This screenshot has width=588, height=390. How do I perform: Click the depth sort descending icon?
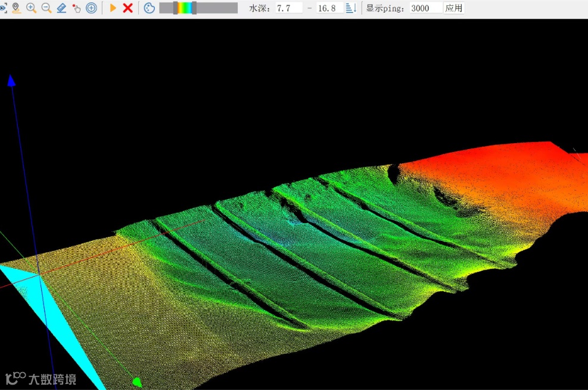(351, 8)
